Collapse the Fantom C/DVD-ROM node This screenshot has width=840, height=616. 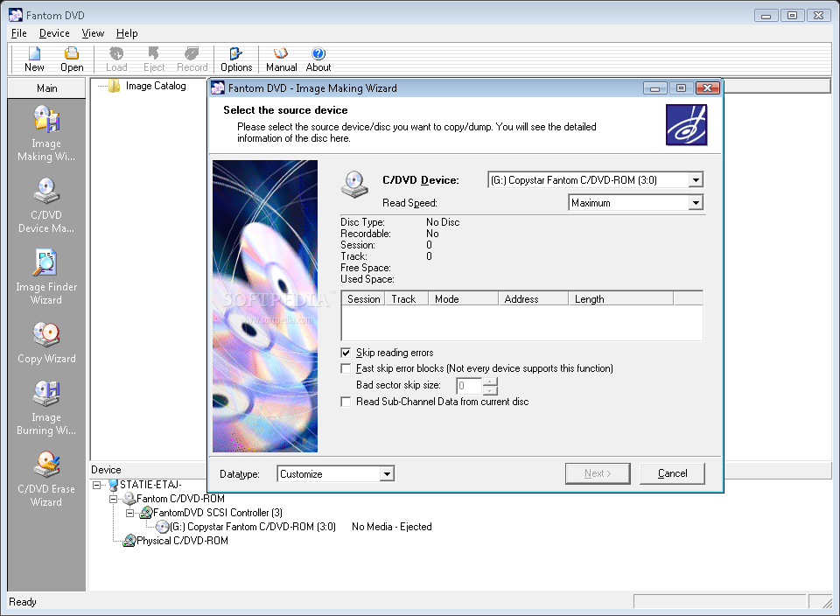click(114, 499)
